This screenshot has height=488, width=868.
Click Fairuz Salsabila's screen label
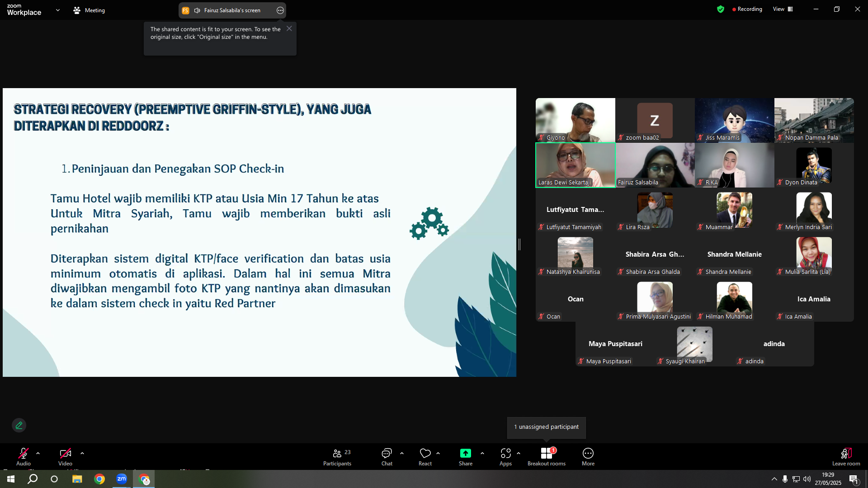232,10
